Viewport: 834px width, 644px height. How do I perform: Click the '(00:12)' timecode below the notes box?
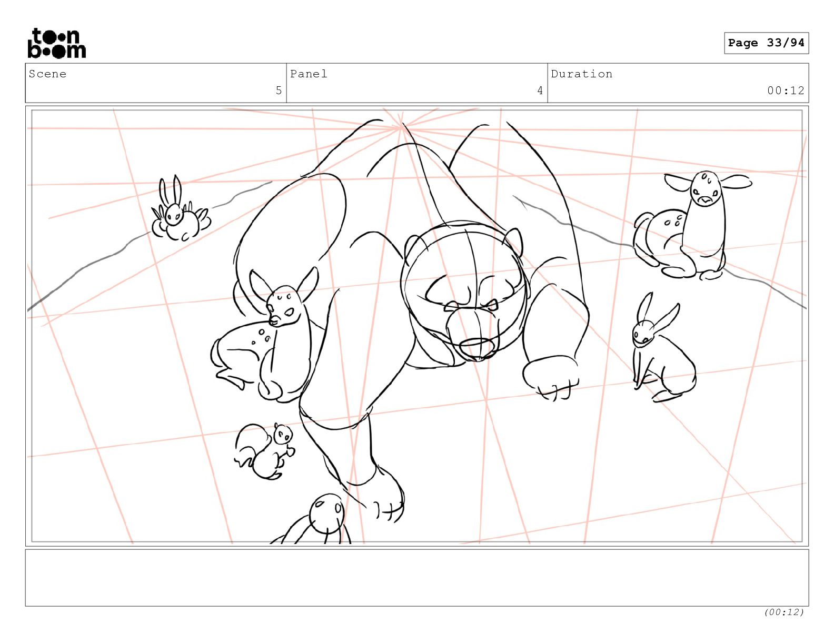[784, 612]
